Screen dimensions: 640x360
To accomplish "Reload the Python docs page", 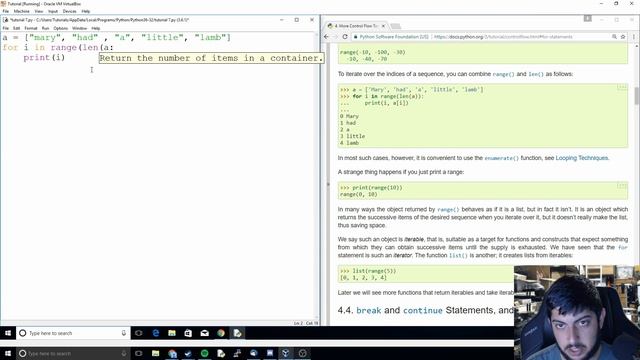I will 345,37.
